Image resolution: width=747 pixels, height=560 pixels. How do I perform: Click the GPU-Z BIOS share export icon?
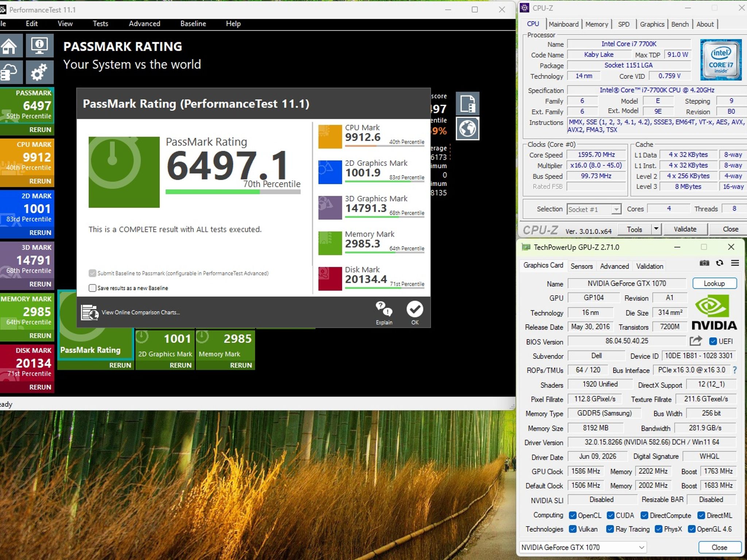click(696, 341)
